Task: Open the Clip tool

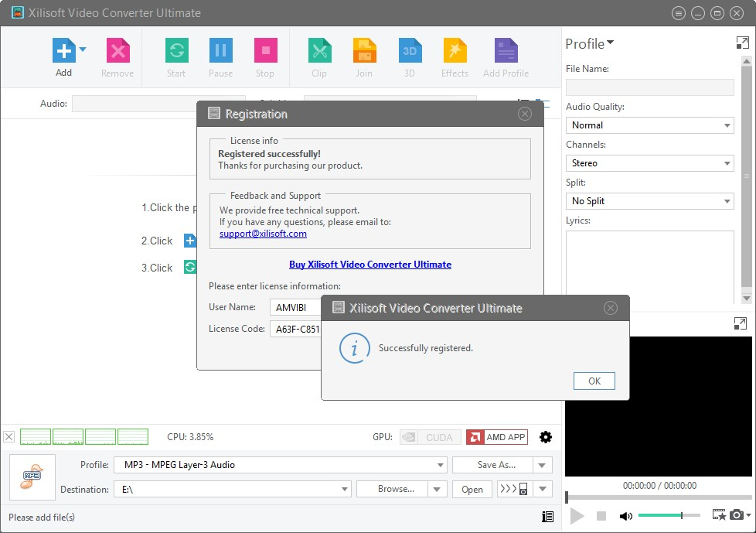Action: coord(320,50)
